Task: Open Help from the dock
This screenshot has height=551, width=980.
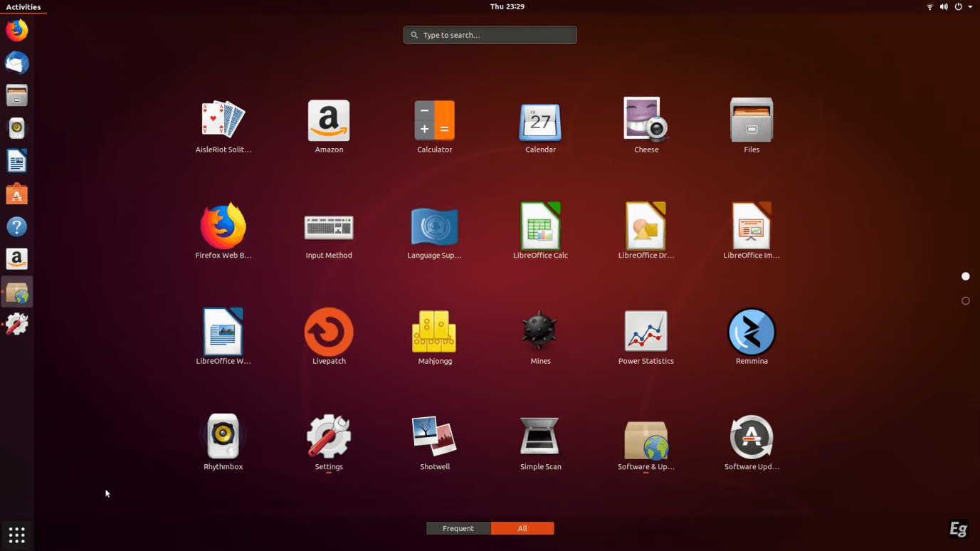Action: 17,226
